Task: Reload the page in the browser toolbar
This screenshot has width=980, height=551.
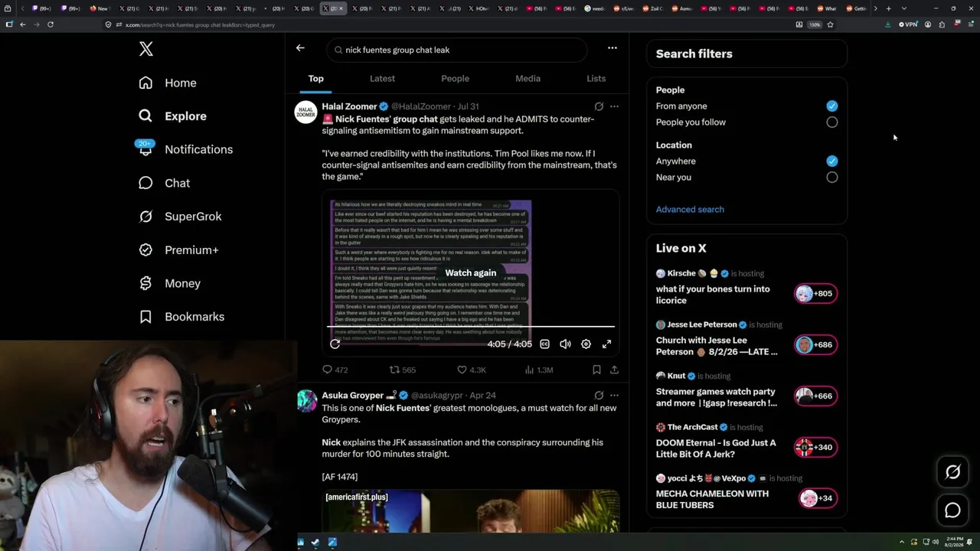Action: 51,24
